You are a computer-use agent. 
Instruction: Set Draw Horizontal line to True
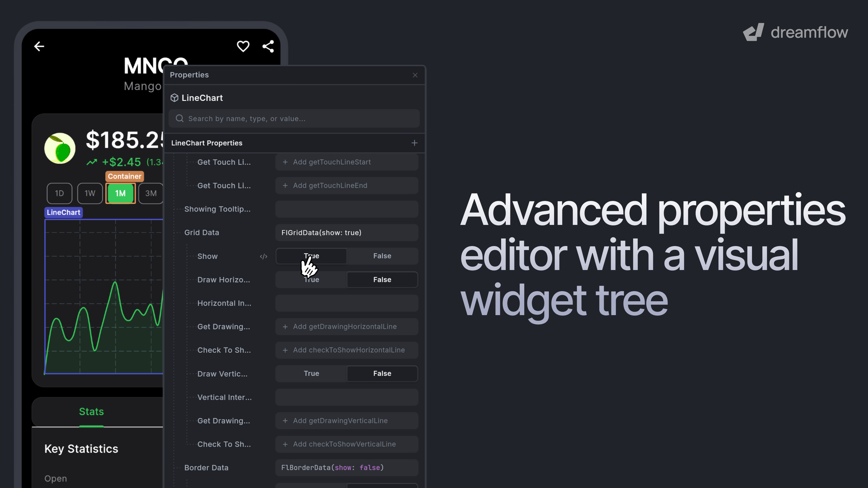point(311,280)
